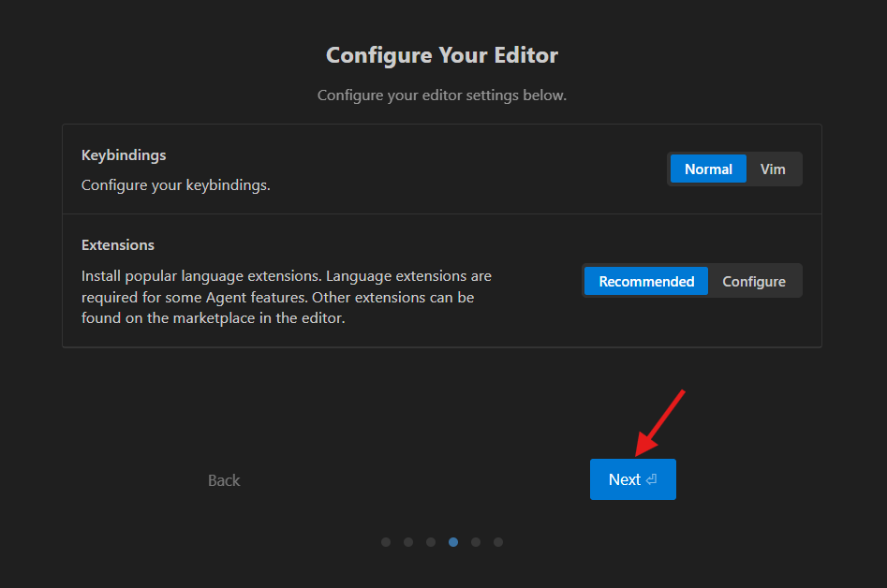
Task: Jump to the last pagination dot
Action: [498, 542]
